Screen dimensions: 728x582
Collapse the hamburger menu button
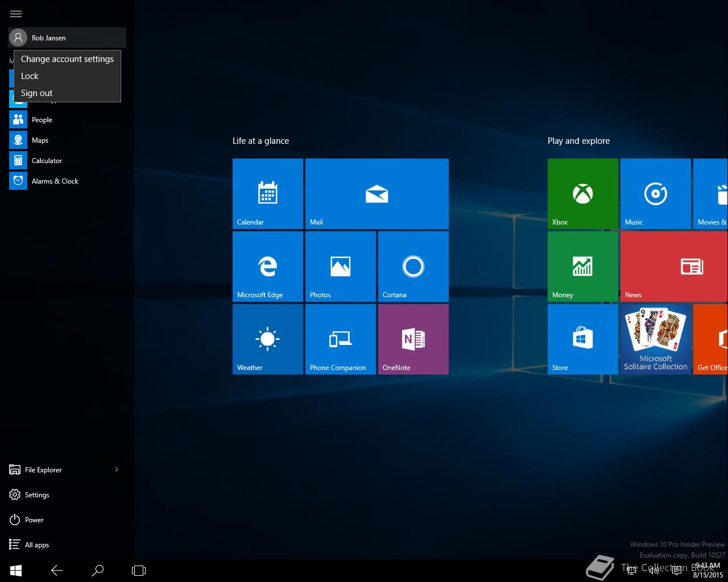[x=16, y=14]
